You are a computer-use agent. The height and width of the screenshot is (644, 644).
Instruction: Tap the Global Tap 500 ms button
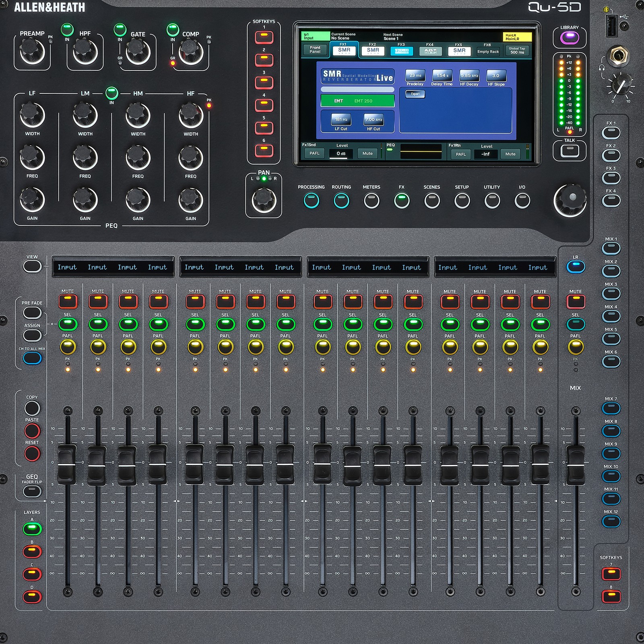[x=517, y=51]
